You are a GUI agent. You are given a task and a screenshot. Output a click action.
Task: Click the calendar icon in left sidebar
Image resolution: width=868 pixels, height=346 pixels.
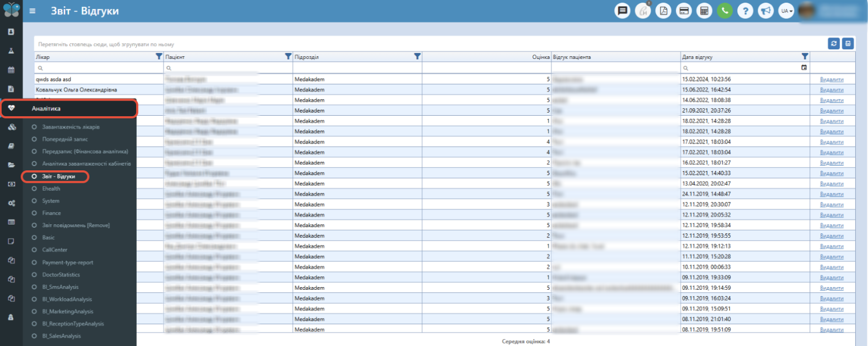[x=11, y=70]
